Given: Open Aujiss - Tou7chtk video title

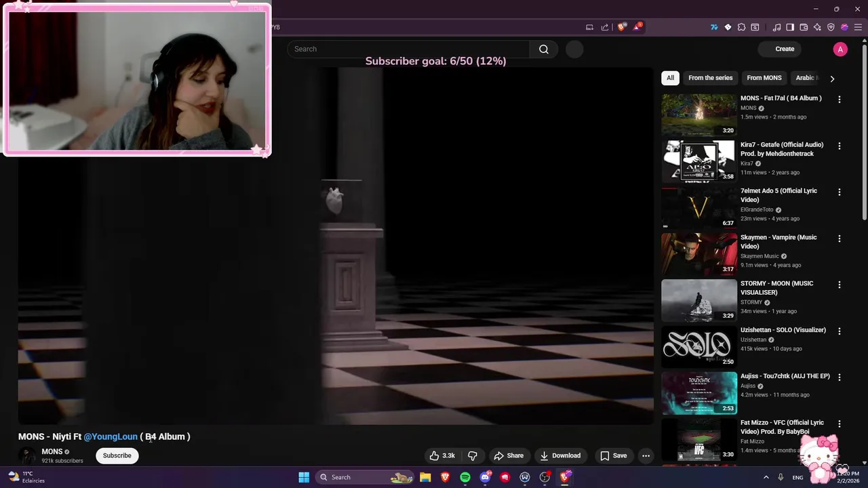Looking at the screenshot, I should pyautogui.click(x=785, y=376).
